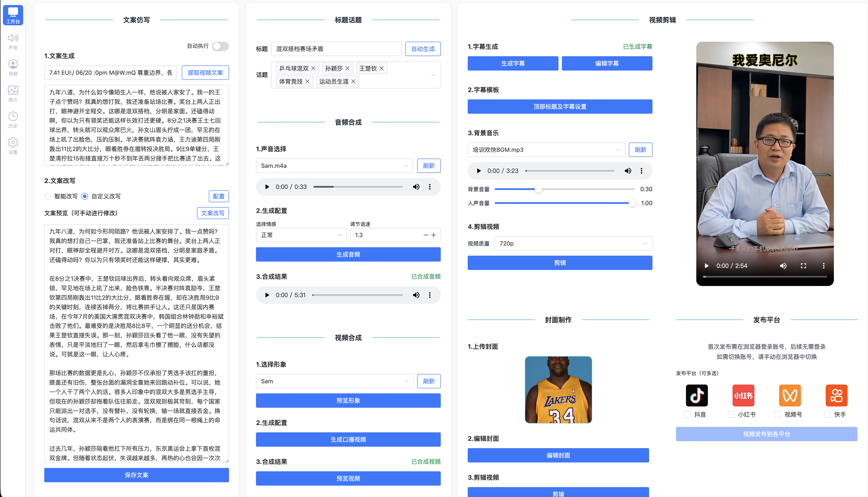This screenshot has height=497, width=868.
Task: Open more options for the 5:31 synthesized audio
Action: (430, 295)
